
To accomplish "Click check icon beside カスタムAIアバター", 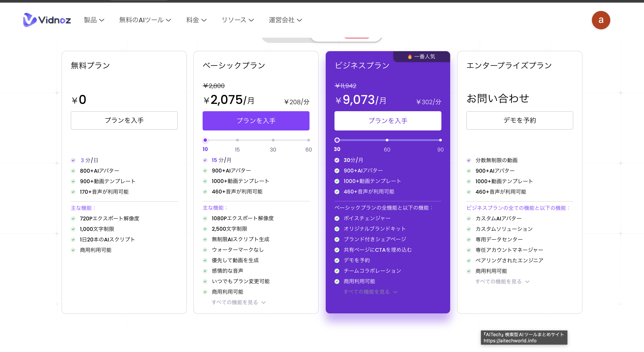I will (x=469, y=219).
